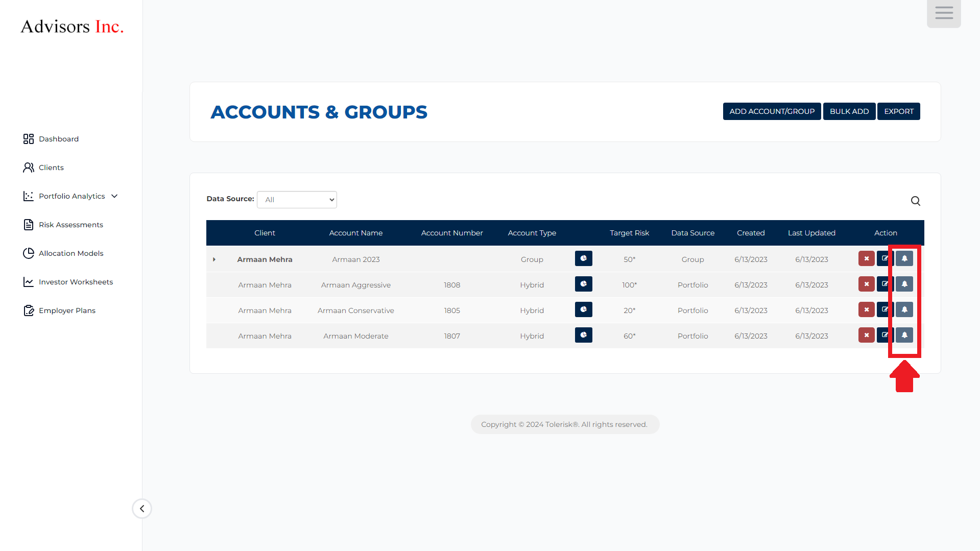
Task: Open the Data Source dropdown
Action: tap(297, 200)
